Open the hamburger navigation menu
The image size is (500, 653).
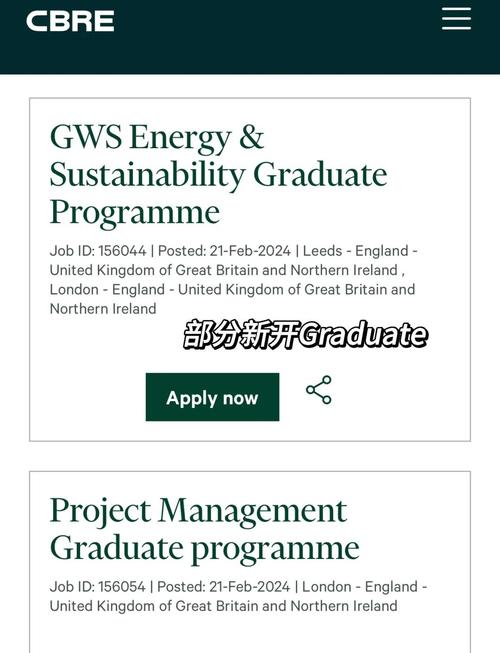pyautogui.click(x=456, y=19)
